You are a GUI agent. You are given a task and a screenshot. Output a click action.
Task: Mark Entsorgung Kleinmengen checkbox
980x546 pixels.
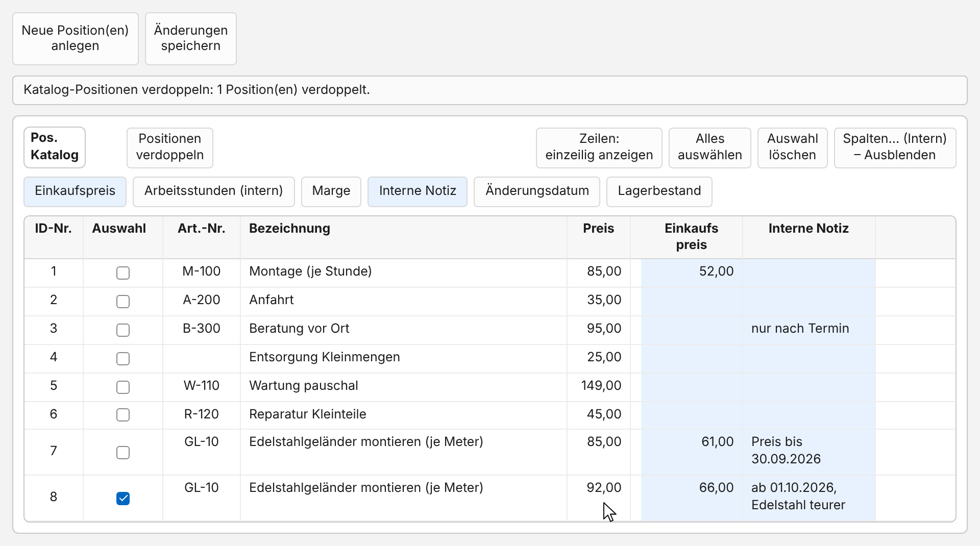coord(123,359)
